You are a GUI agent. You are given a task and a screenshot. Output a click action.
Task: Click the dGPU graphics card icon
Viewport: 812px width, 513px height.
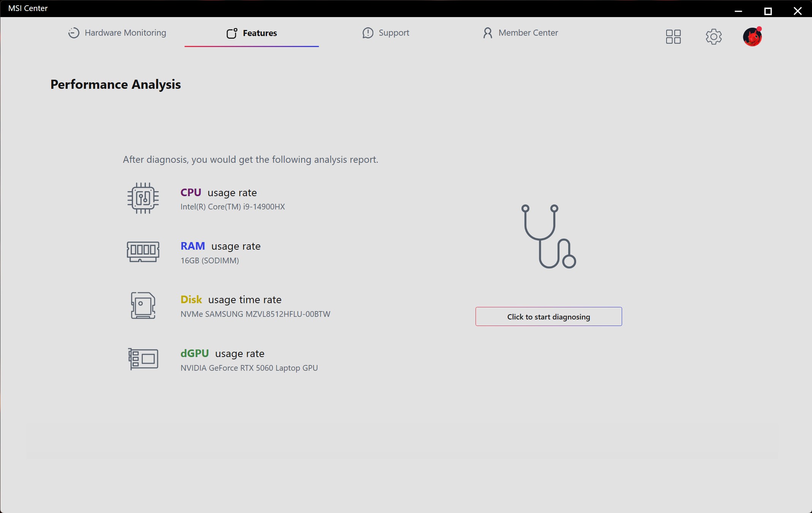[x=143, y=359]
